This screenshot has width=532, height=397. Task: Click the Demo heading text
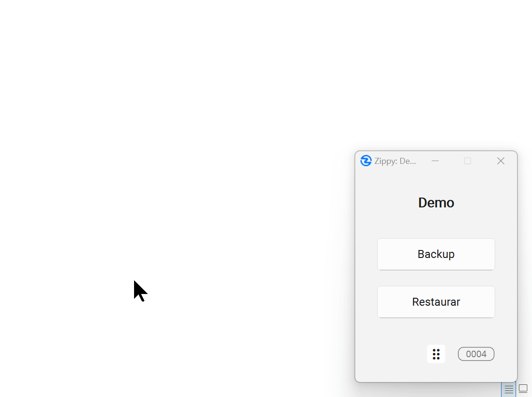point(436,203)
